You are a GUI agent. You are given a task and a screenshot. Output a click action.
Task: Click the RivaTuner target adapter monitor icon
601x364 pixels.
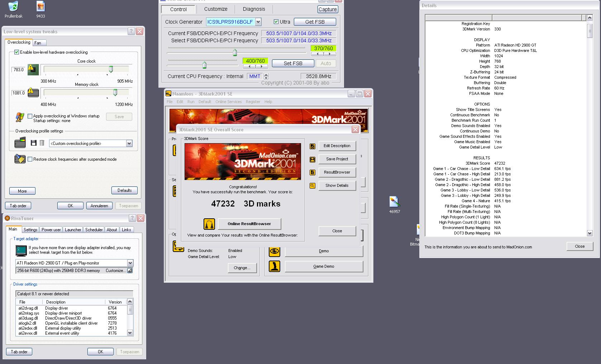point(21,250)
